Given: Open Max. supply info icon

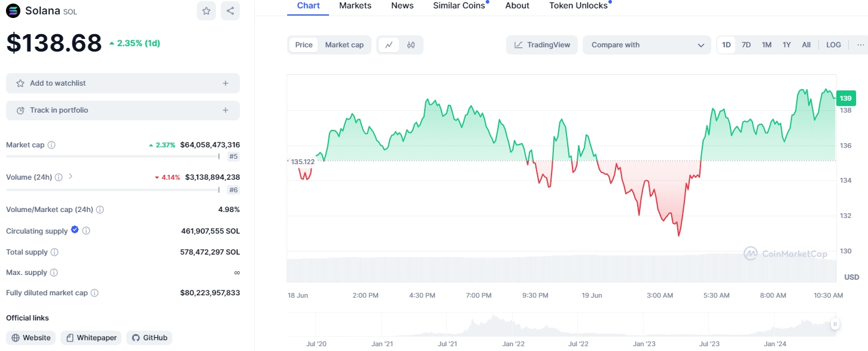Looking at the screenshot, I should point(54,273).
